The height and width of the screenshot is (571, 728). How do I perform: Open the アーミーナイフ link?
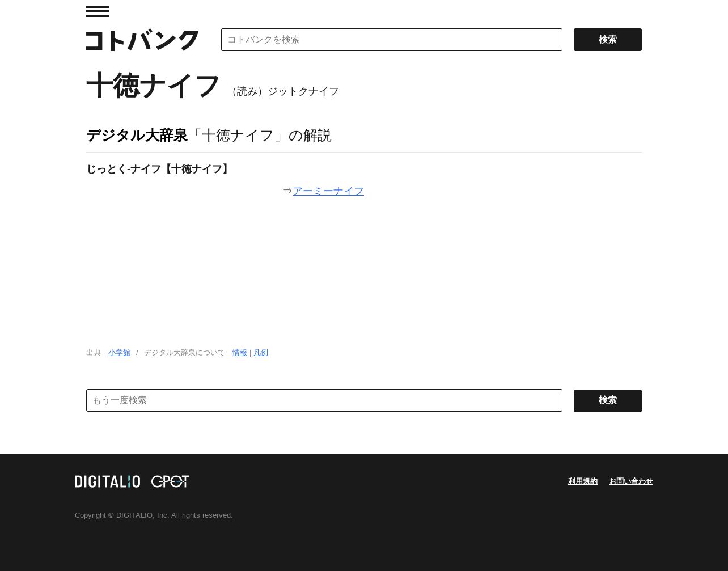click(x=328, y=191)
